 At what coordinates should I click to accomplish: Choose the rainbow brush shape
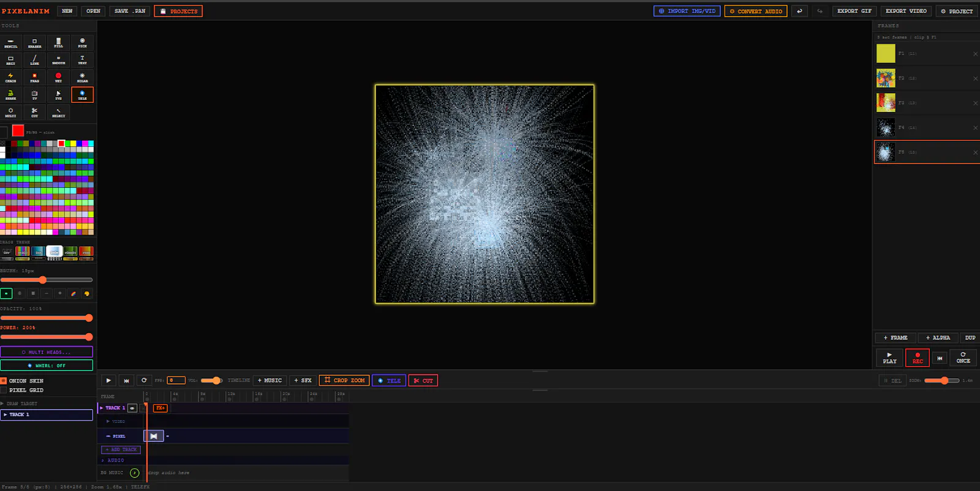point(73,294)
